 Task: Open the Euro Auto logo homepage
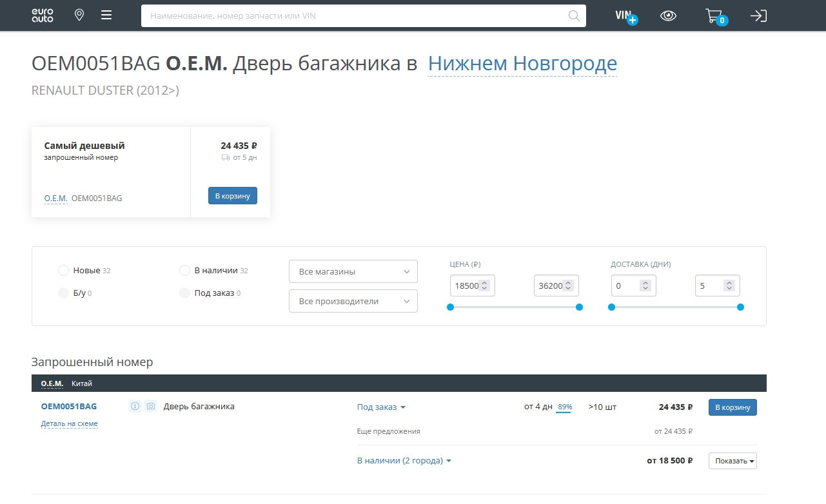pyautogui.click(x=43, y=15)
